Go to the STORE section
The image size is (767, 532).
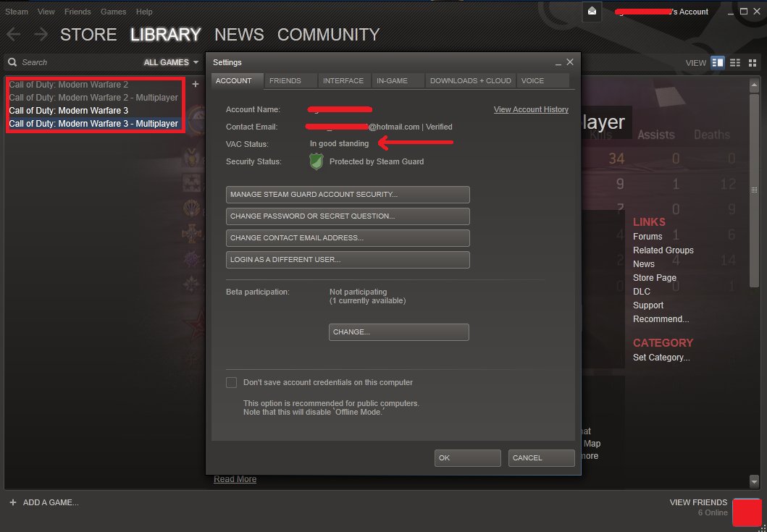coord(88,34)
